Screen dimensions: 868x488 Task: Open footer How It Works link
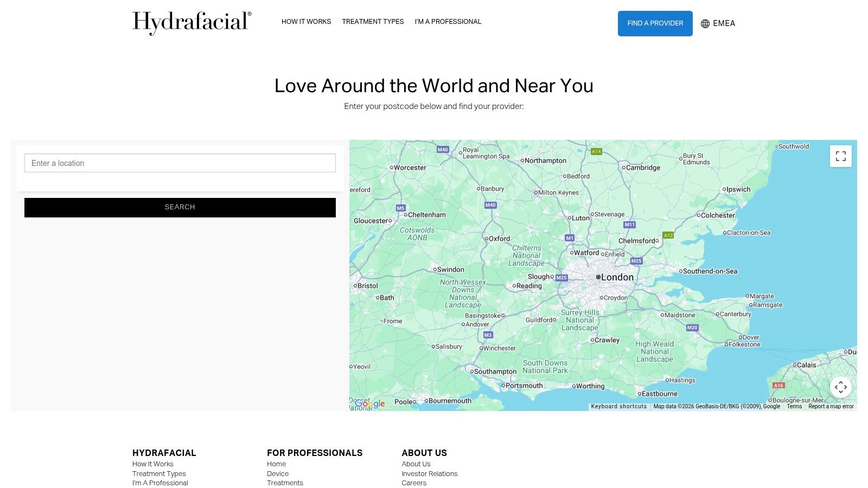pyautogui.click(x=153, y=464)
